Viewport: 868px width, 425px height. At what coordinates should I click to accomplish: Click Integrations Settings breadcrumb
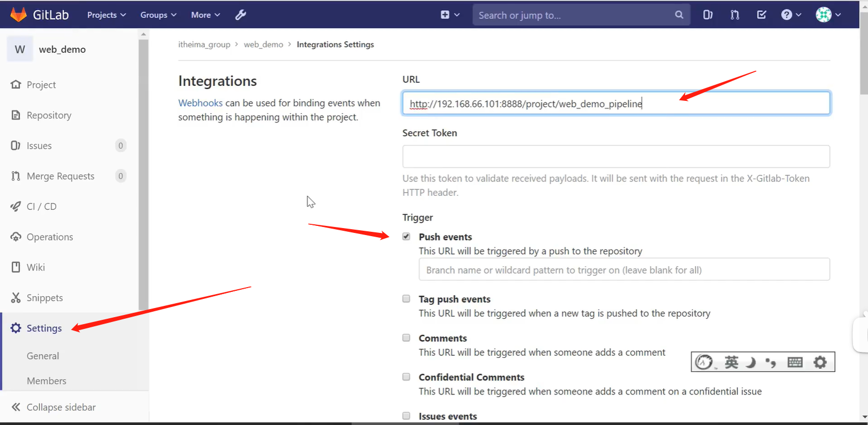tap(336, 45)
